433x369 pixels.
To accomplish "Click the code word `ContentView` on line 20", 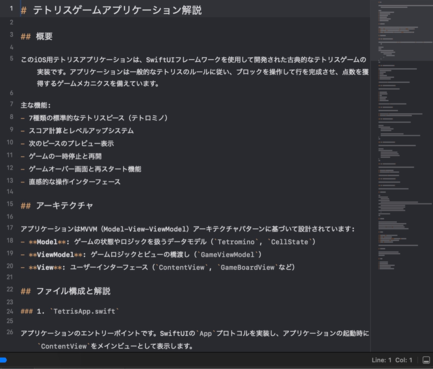I will pyautogui.click(x=182, y=267).
